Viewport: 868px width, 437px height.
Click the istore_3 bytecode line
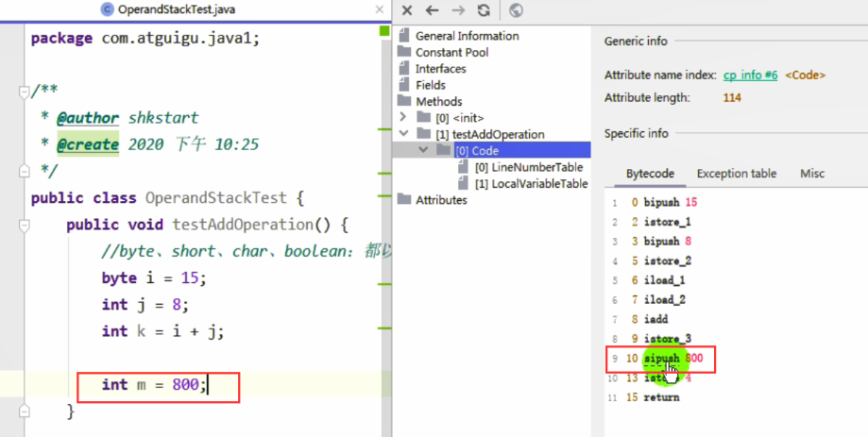[667, 339]
